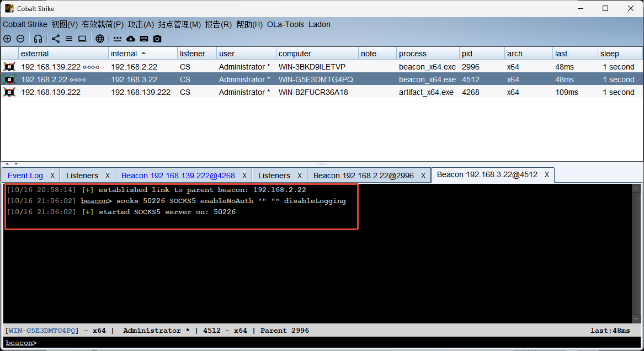Show targets table via laptop icon
This screenshot has width=644, height=351.
point(82,39)
